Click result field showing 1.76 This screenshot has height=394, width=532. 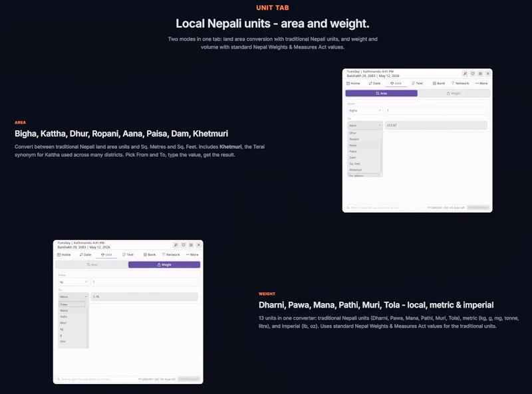144,297
